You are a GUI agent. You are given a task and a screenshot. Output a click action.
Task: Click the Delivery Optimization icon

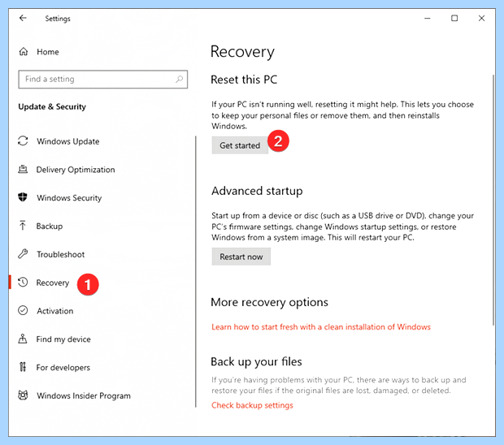coord(23,169)
